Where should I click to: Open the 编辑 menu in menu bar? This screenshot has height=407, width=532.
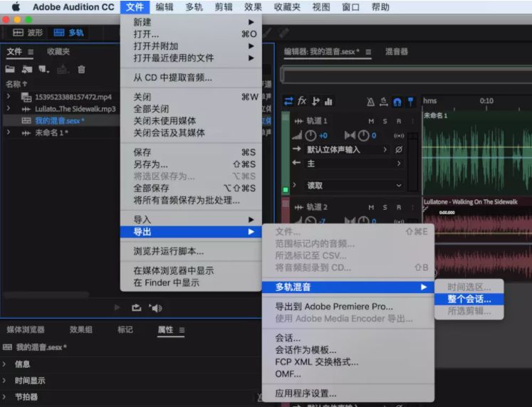coord(165,7)
